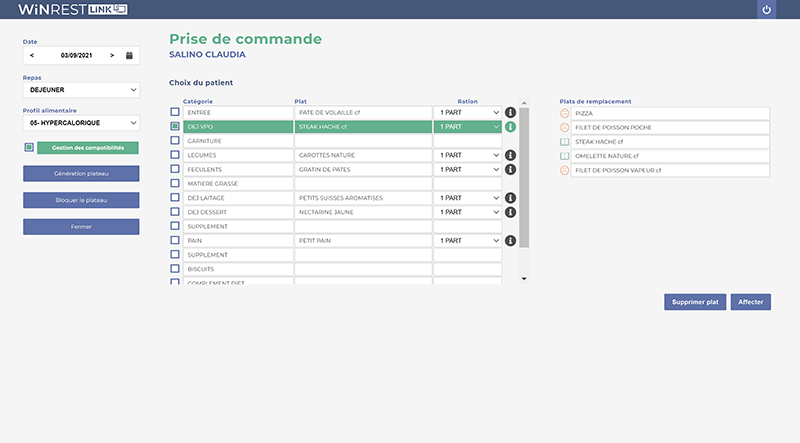
Task: Go to previous date with left arrow
Action: pos(32,56)
